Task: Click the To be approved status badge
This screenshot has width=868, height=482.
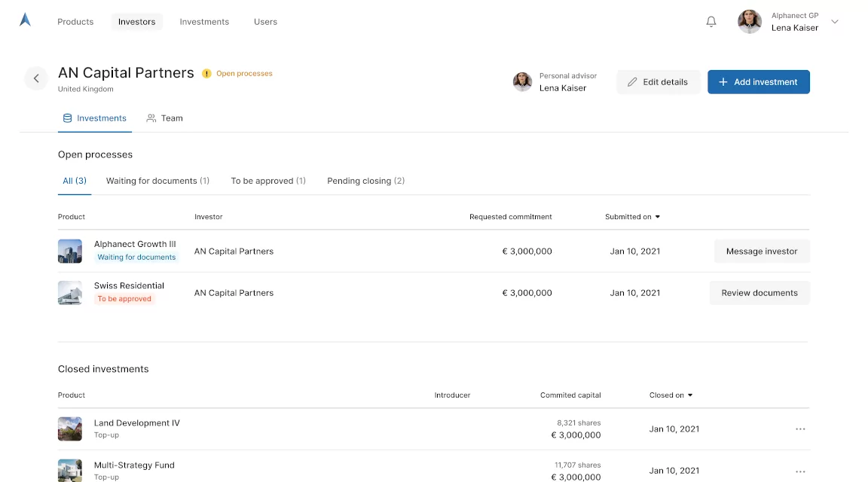Action: pyautogui.click(x=124, y=299)
